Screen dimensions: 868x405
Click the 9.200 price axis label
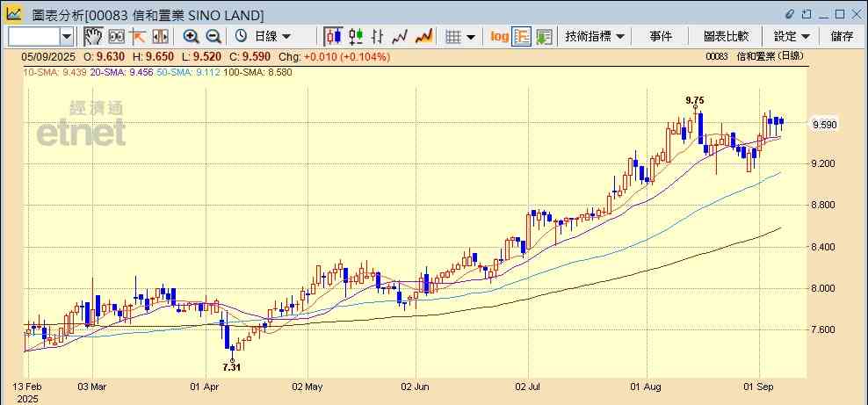click(x=825, y=163)
